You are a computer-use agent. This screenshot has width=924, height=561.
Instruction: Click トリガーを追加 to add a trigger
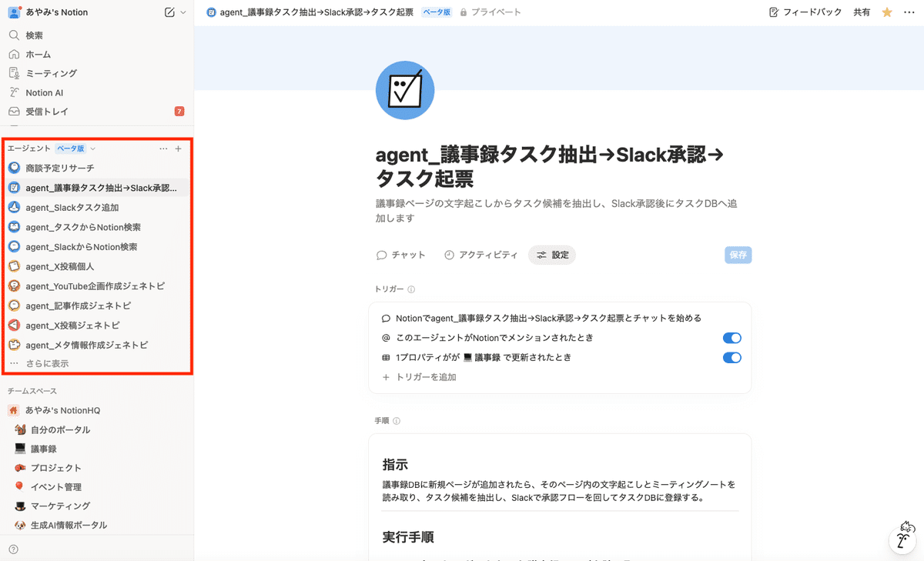point(420,377)
